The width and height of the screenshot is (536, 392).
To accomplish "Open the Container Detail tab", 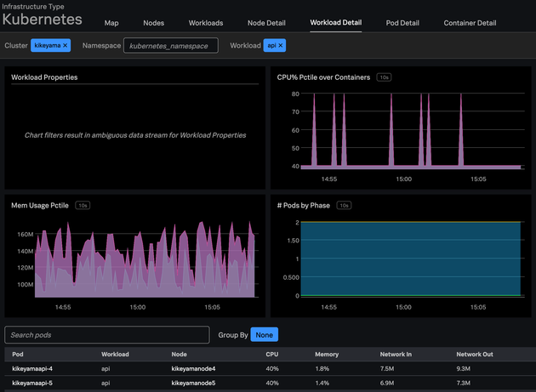I will (470, 23).
